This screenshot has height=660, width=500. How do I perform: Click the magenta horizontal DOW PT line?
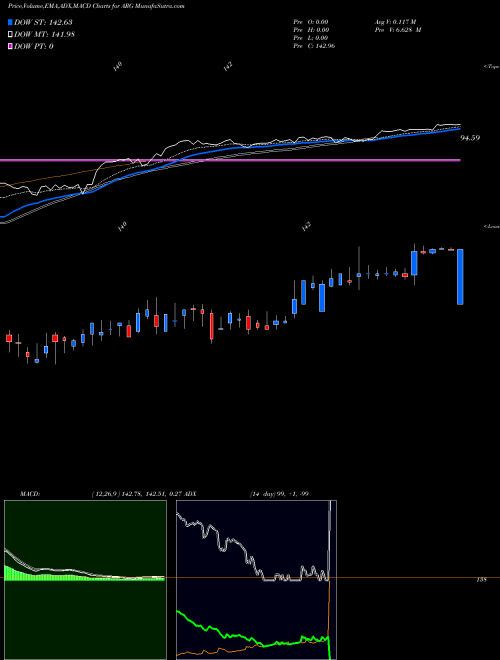230,160
